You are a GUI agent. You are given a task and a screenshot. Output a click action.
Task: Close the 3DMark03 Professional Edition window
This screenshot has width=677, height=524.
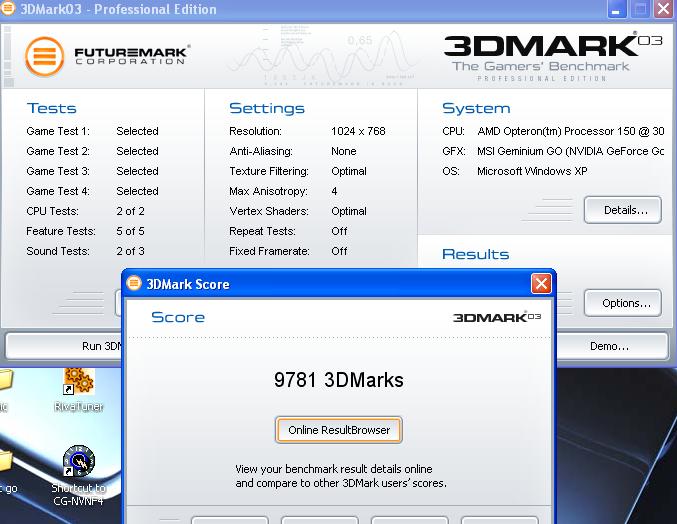pos(663,9)
